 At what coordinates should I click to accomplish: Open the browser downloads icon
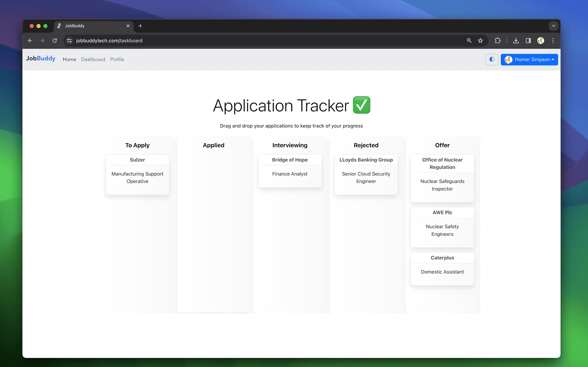tap(516, 41)
